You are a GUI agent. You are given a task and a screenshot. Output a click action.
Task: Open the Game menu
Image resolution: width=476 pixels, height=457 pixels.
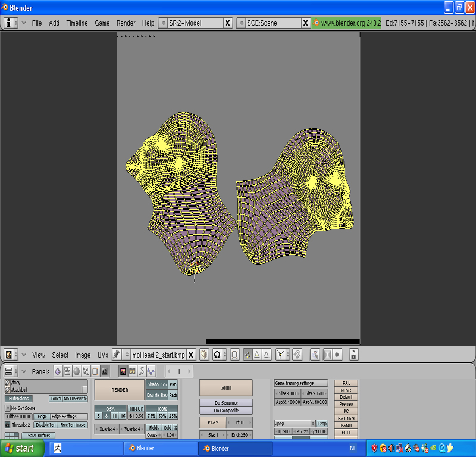click(x=102, y=23)
